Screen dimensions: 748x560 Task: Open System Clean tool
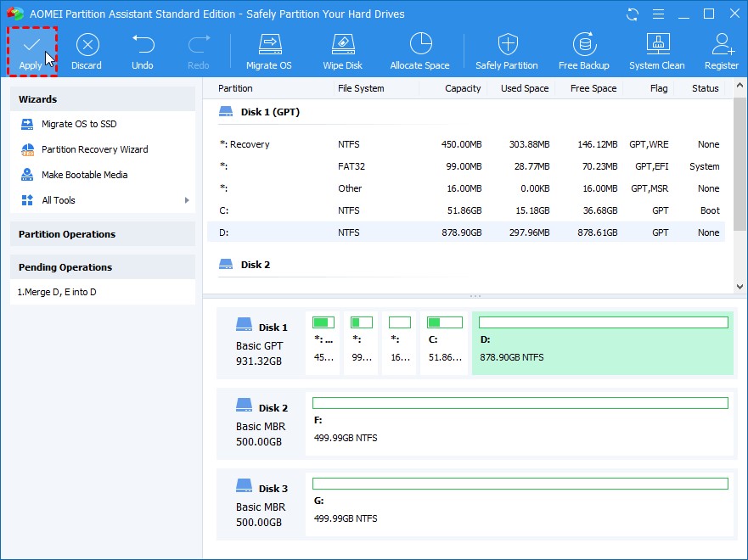tap(657, 52)
